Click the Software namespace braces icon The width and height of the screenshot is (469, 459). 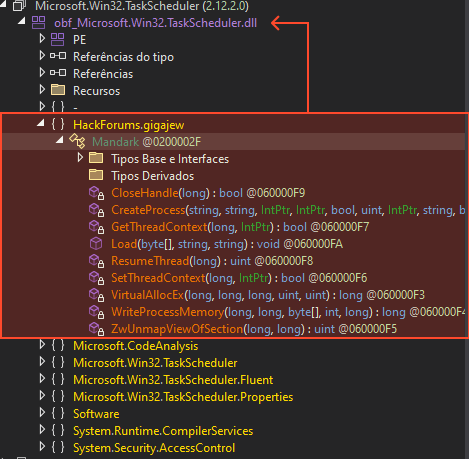[x=58, y=413]
